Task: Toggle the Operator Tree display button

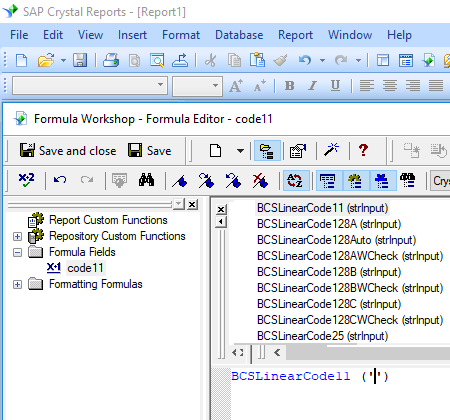Action: pos(383,180)
